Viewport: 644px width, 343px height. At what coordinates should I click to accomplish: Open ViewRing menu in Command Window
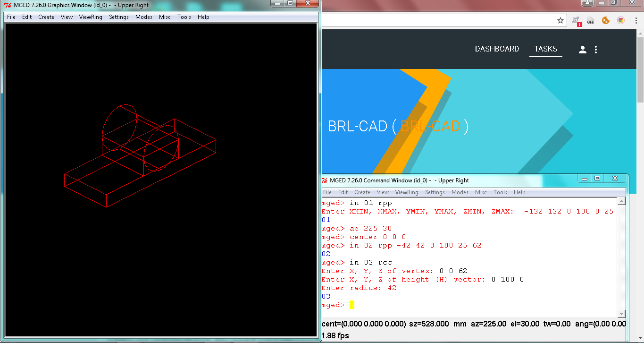[x=407, y=192]
